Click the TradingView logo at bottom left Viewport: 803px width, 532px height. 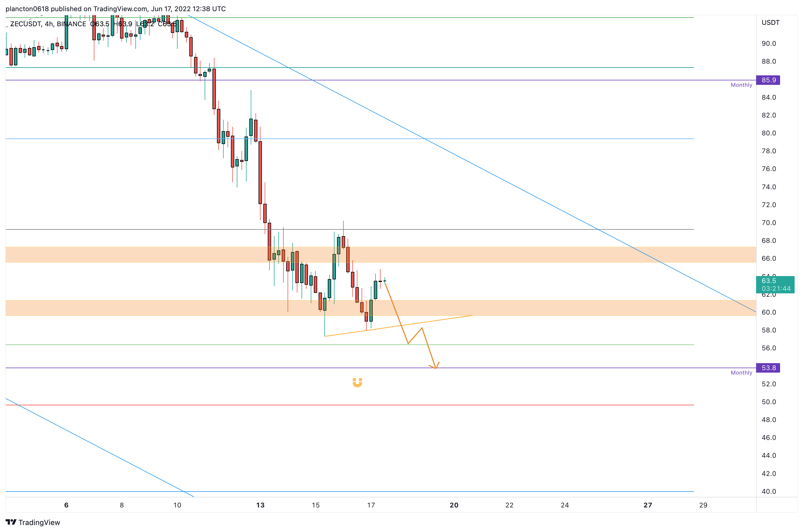click(x=33, y=522)
